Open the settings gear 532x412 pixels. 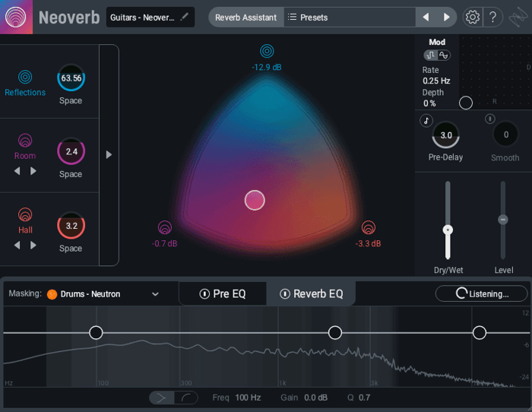(472, 17)
